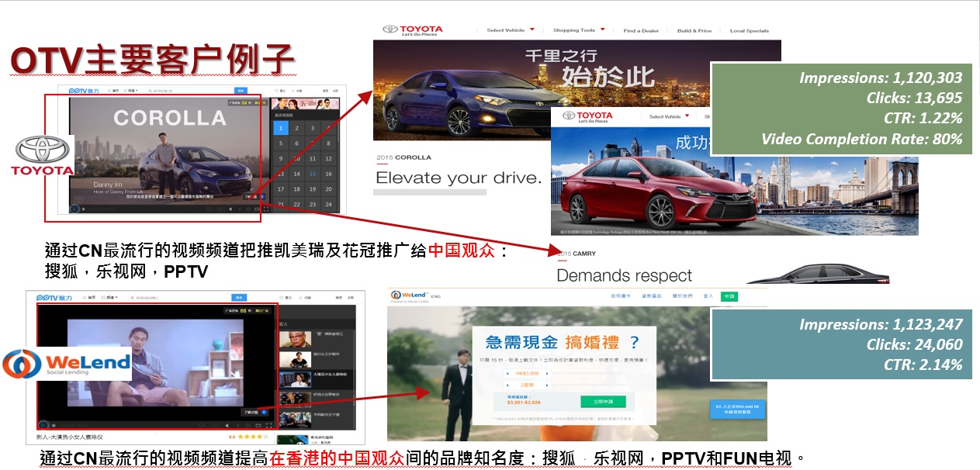Image resolution: width=980 pixels, height=470 pixels.
Task: Click 關於我們 in the WeLend navigation
Action: pos(683,296)
